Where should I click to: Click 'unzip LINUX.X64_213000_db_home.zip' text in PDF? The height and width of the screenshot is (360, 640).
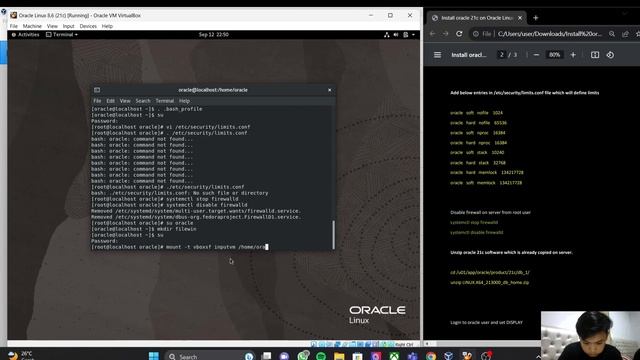489,282
